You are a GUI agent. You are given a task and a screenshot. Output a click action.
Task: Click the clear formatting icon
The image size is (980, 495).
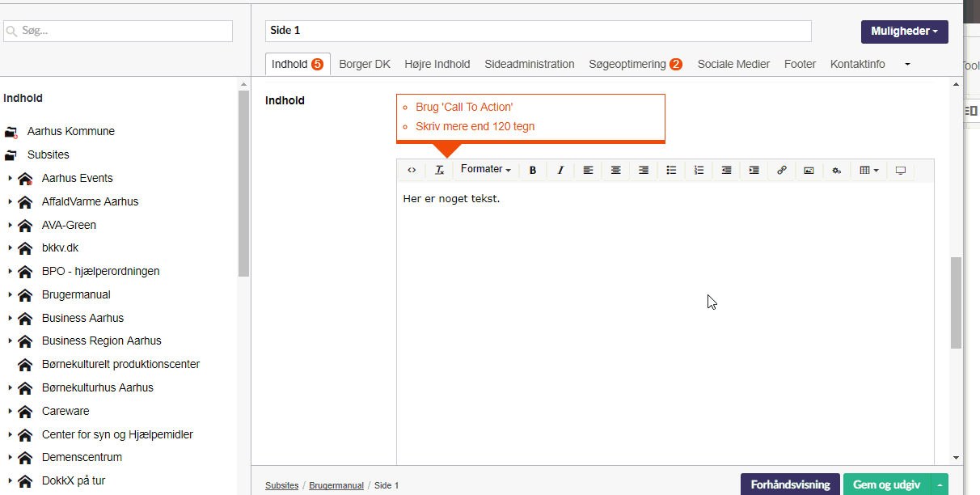point(439,170)
